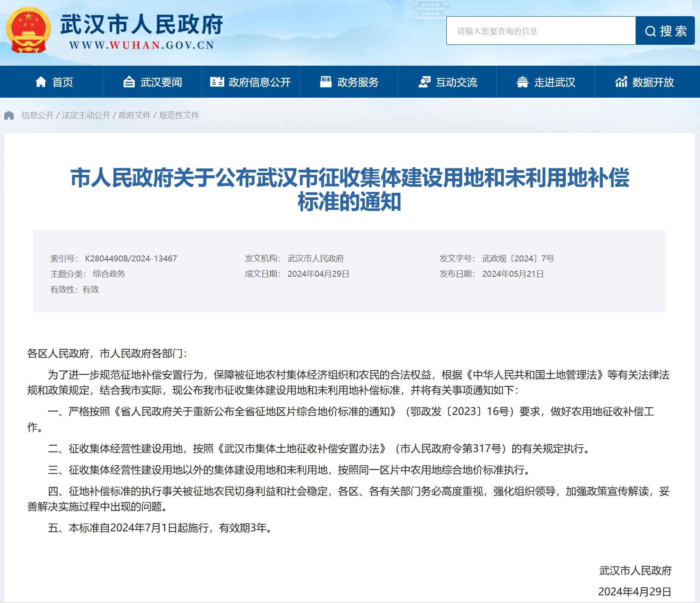
Task: Click the 搜索 search button
Action: pos(665,31)
